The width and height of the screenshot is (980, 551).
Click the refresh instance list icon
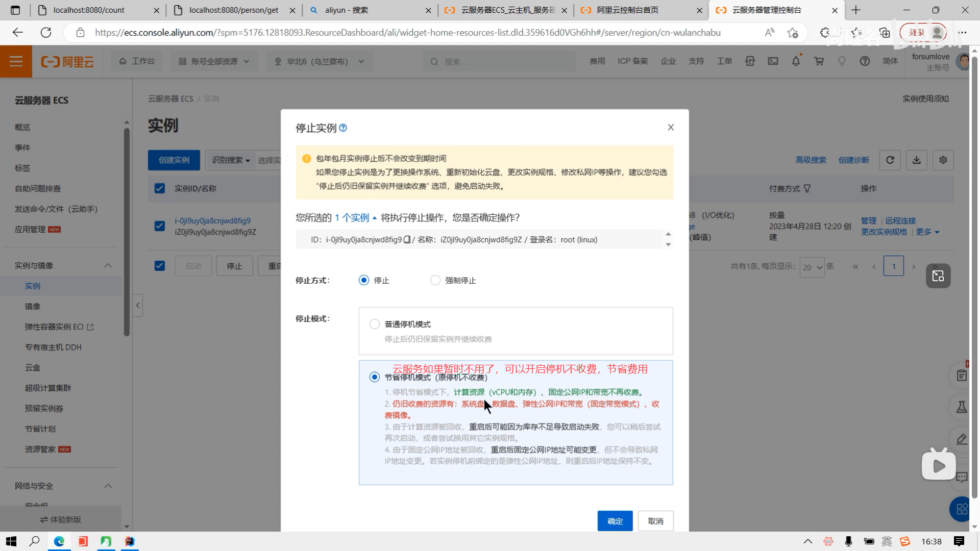[890, 160]
